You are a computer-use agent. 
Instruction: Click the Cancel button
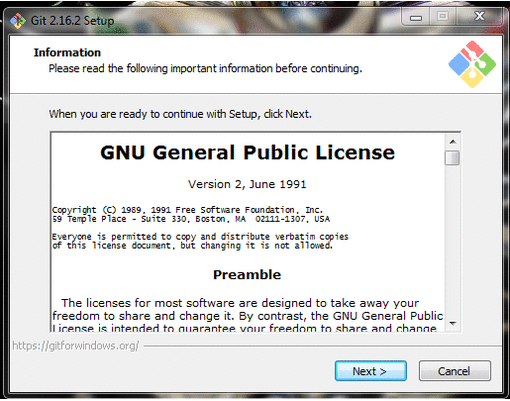(x=455, y=371)
